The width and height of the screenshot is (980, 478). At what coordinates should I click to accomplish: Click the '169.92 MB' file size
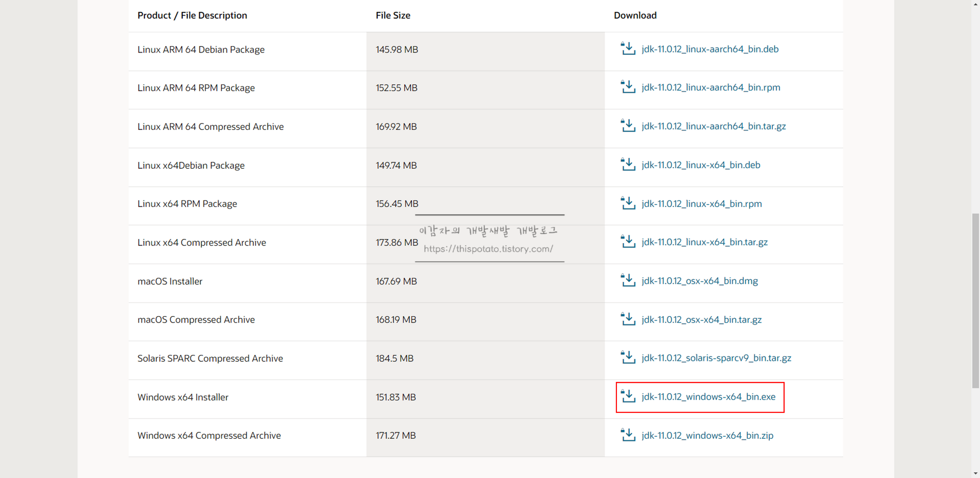point(396,126)
